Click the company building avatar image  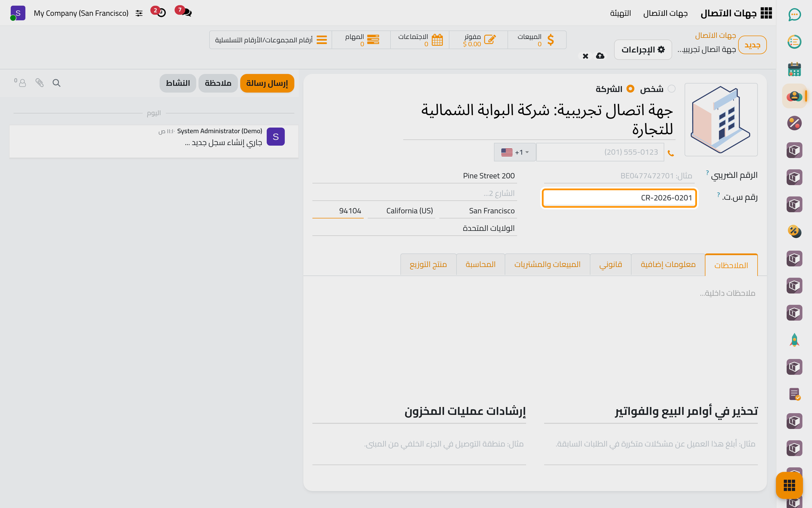point(721,120)
